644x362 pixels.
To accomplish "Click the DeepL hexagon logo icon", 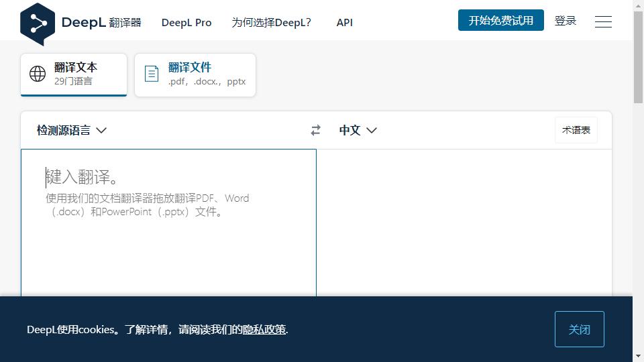I will [38, 24].
